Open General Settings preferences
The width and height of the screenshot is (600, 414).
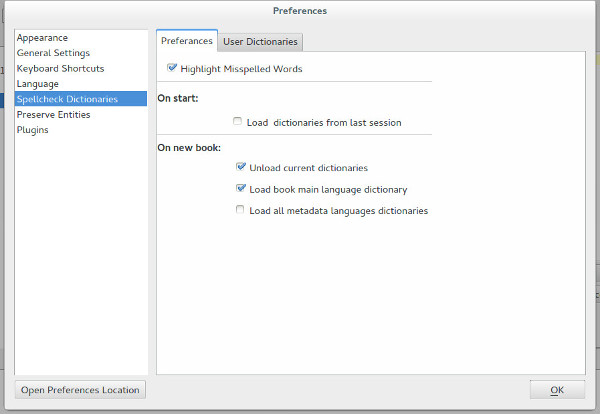click(x=53, y=53)
